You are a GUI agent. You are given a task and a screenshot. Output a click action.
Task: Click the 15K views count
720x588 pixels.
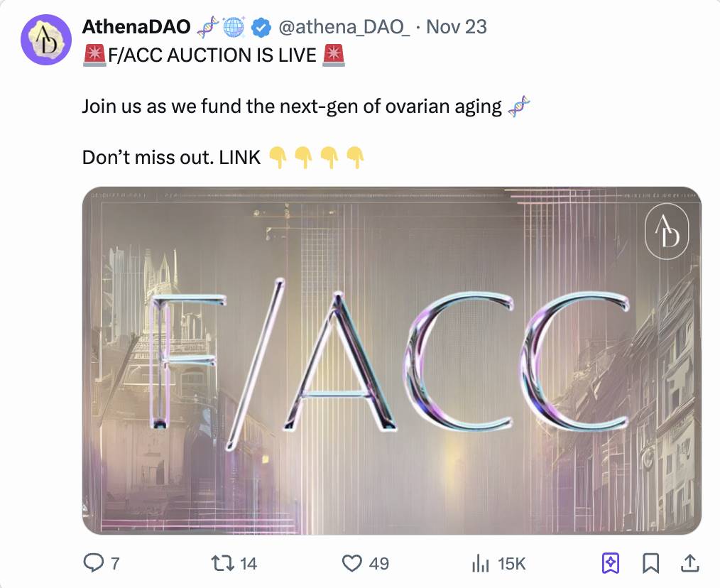(511, 564)
